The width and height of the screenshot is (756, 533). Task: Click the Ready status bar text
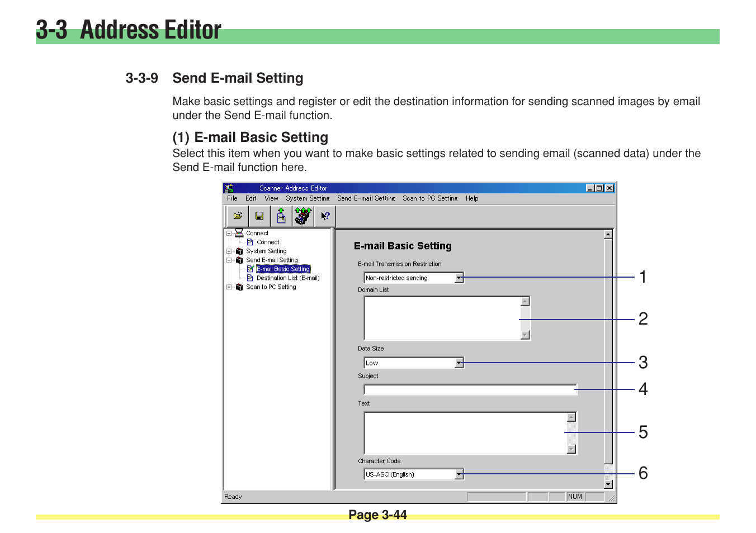[233, 497]
